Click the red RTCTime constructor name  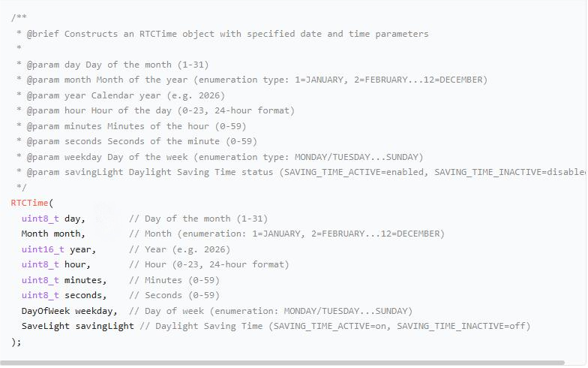pyautogui.click(x=29, y=203)
